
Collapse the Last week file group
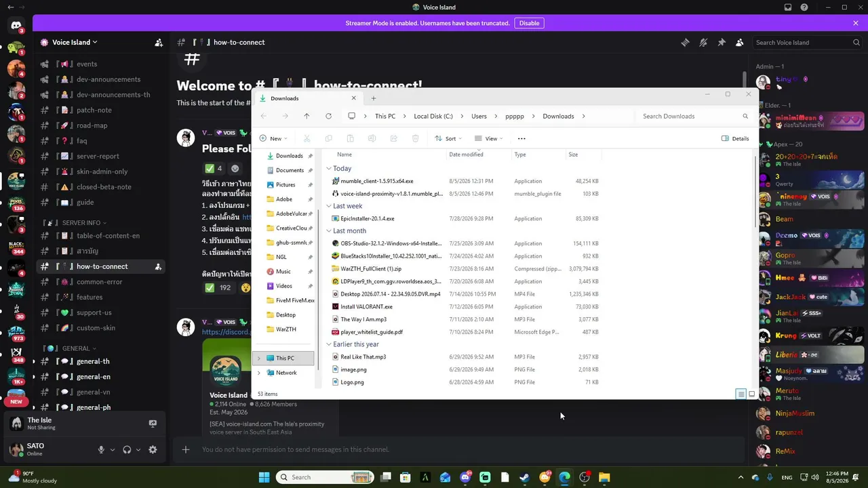329,206
